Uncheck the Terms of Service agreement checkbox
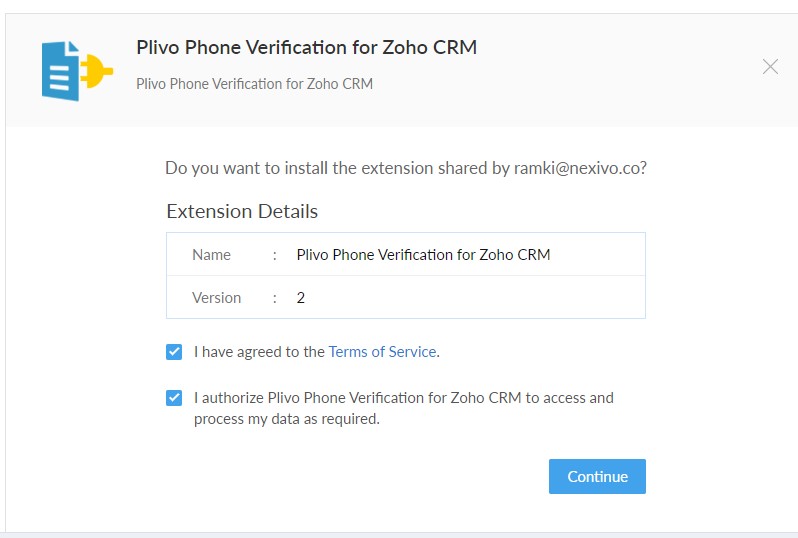798x538 pixels. [x=174, y=352]
